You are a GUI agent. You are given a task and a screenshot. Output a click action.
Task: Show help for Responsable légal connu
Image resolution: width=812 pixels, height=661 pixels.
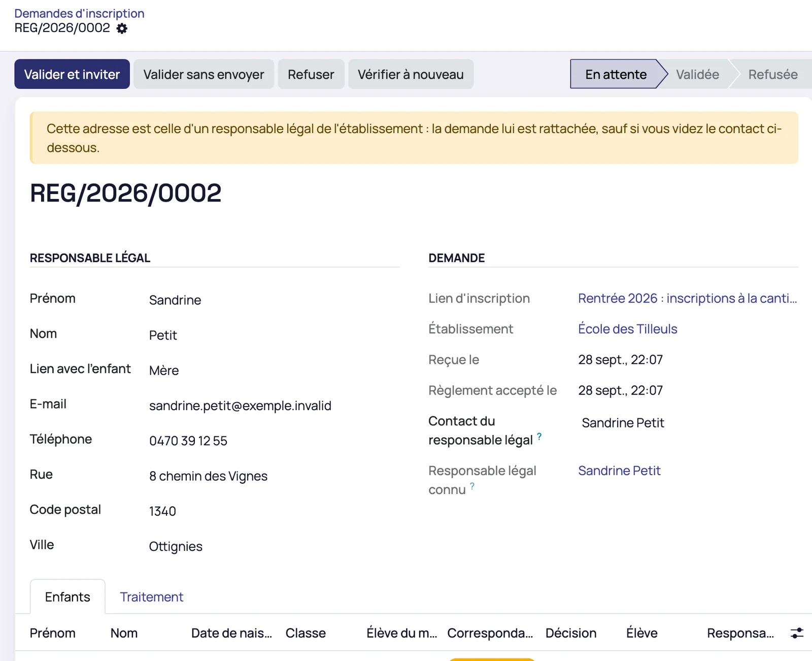click(x=472, y=486)
